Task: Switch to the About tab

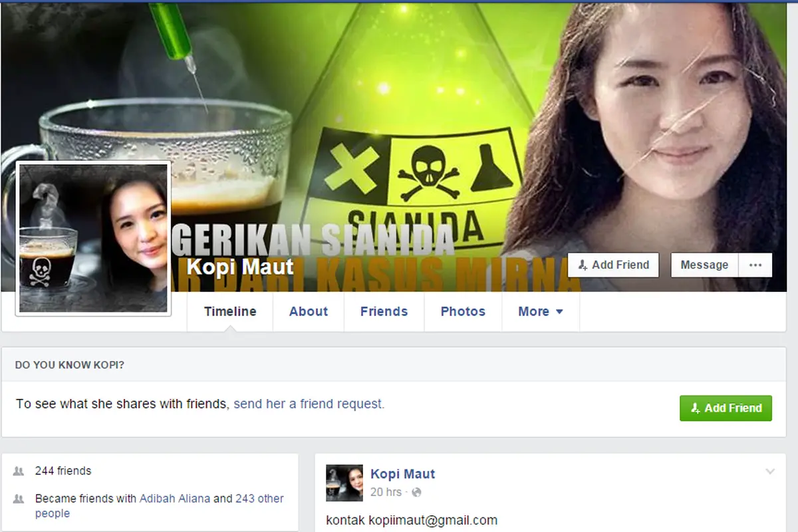Action: pos(309,311)
